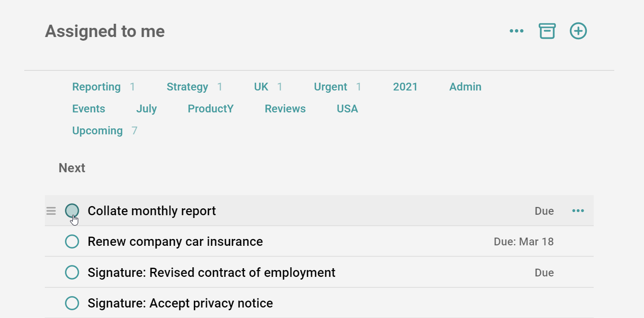Filter by the Strategy tag

click(187, 87)
